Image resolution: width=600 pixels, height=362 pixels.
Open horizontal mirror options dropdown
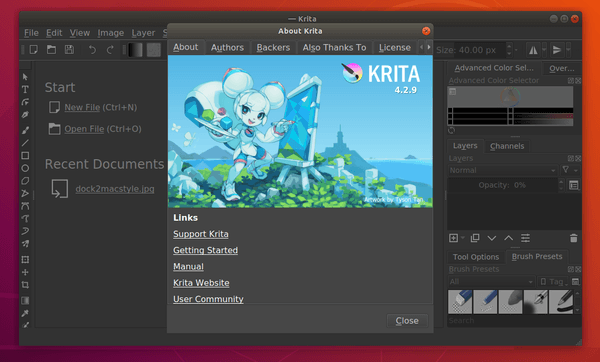544,50
